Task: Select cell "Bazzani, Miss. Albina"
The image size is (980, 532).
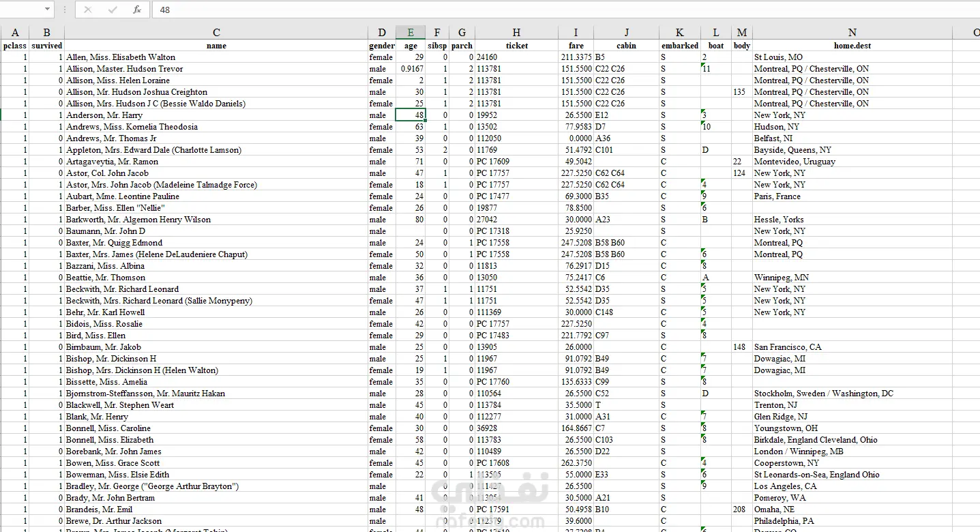Action: pos(216,266)
